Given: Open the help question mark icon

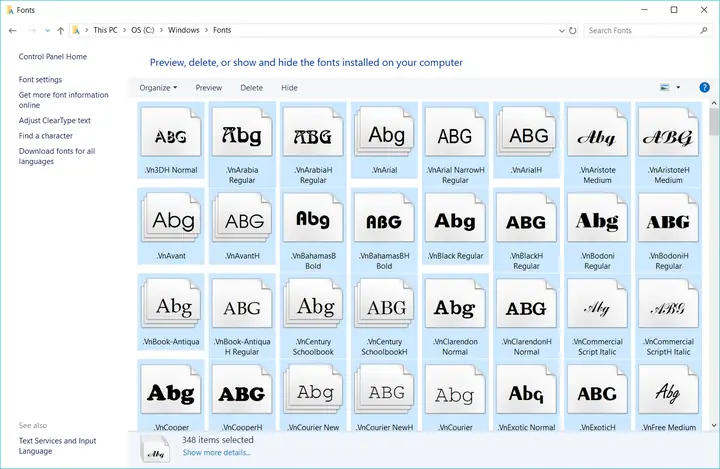Looking at the screenshot, I should click(704, 87).
